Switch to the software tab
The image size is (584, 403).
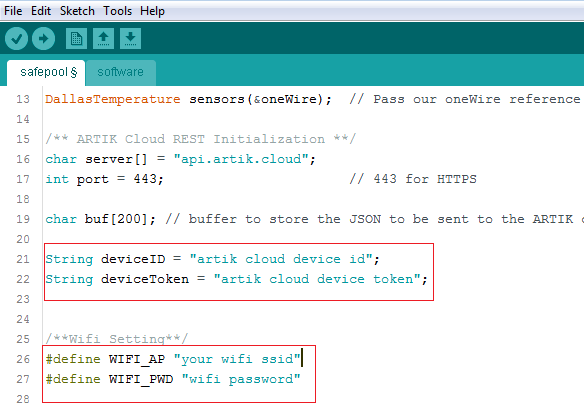pyautogui.click(x=121, y=72)
